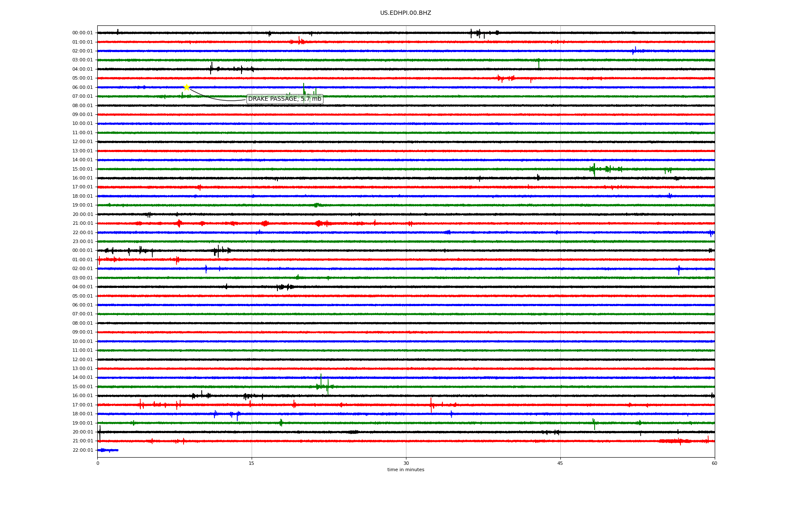Select the 00:00:01 label directly under 23:00:01
The image size is (812, 508).
tap(82, 251)
